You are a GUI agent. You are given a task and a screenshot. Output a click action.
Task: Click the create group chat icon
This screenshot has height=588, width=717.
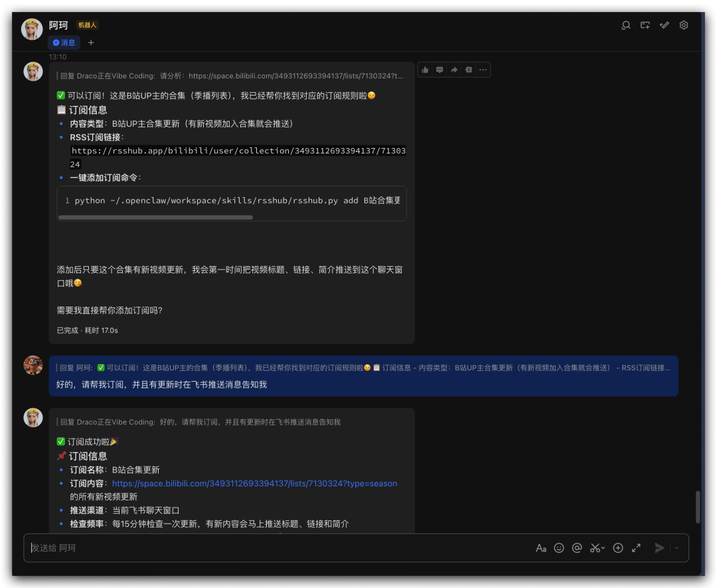point(645,25)
